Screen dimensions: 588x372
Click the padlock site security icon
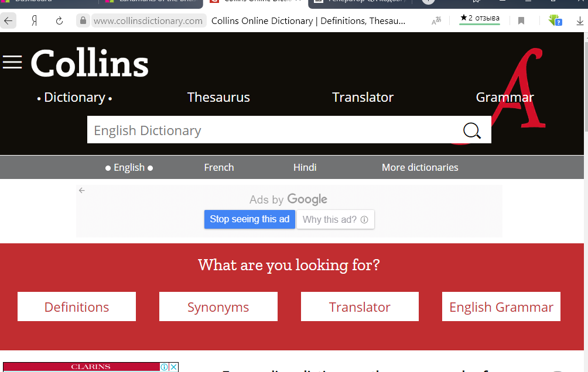(83, 21)
